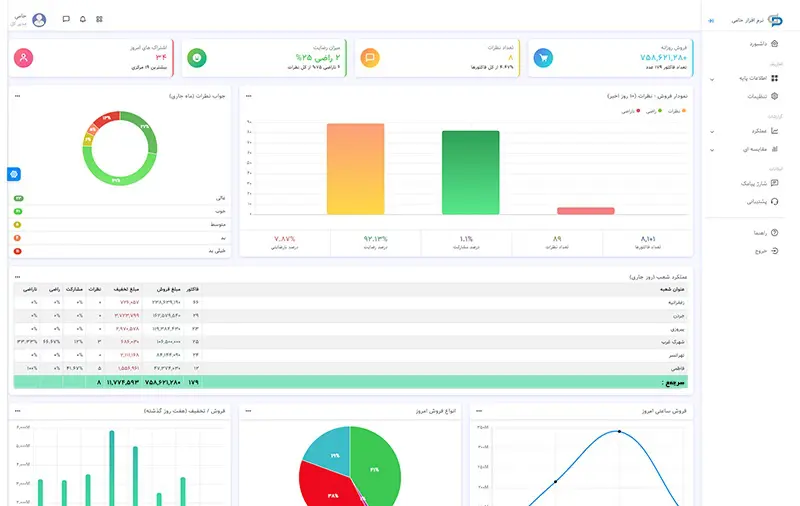Image resolution: width=800 pixels, height=506 pixels.
Task: Click the peak point on hourly sales line
Action: (x=619, y=432)
